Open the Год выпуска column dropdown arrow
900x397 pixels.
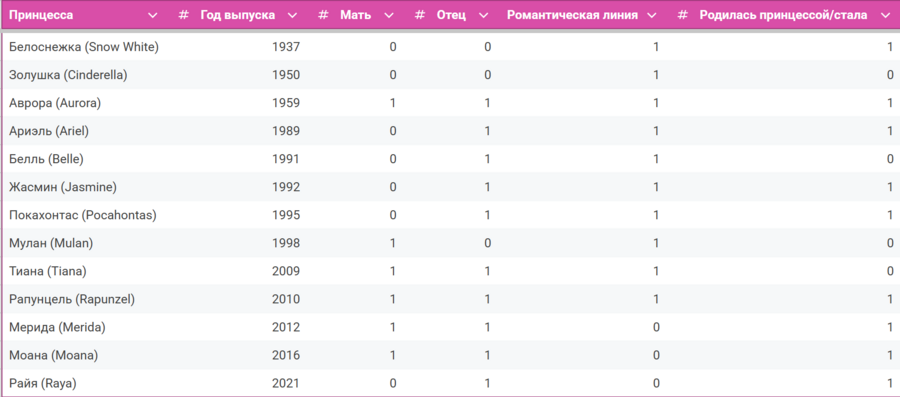coord(292,15)
